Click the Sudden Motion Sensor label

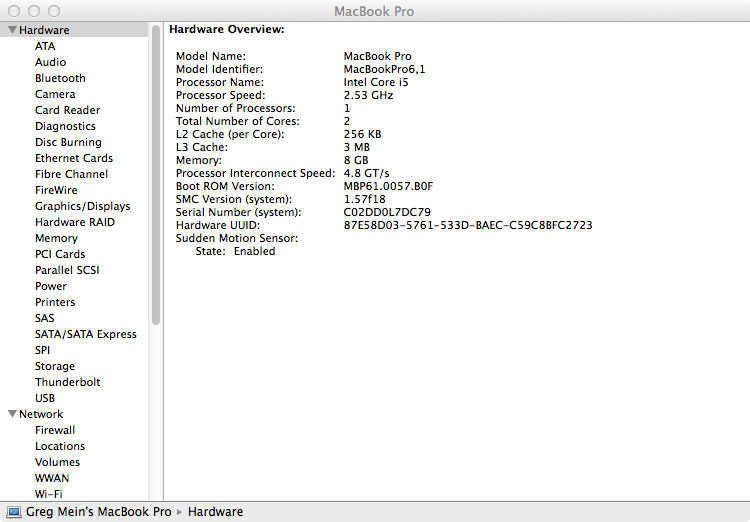click(237, 238)
